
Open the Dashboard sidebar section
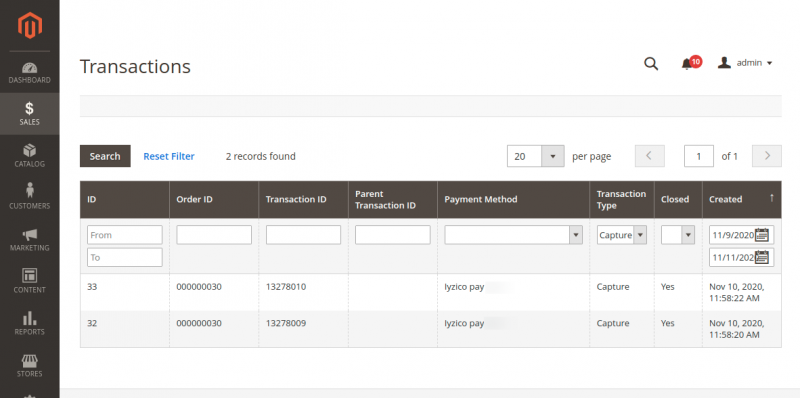pos(30,72)
